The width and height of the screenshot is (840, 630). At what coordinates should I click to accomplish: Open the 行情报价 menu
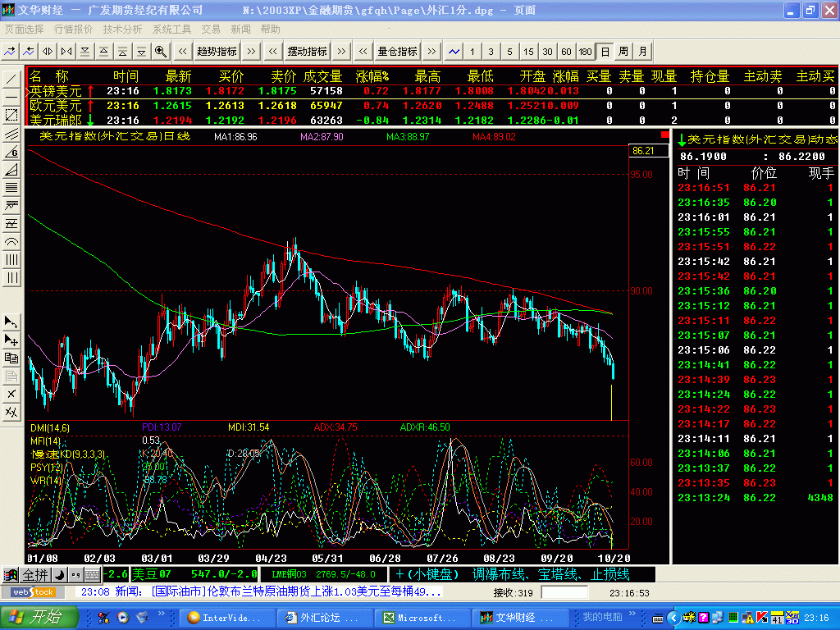(x=73, y=29)
